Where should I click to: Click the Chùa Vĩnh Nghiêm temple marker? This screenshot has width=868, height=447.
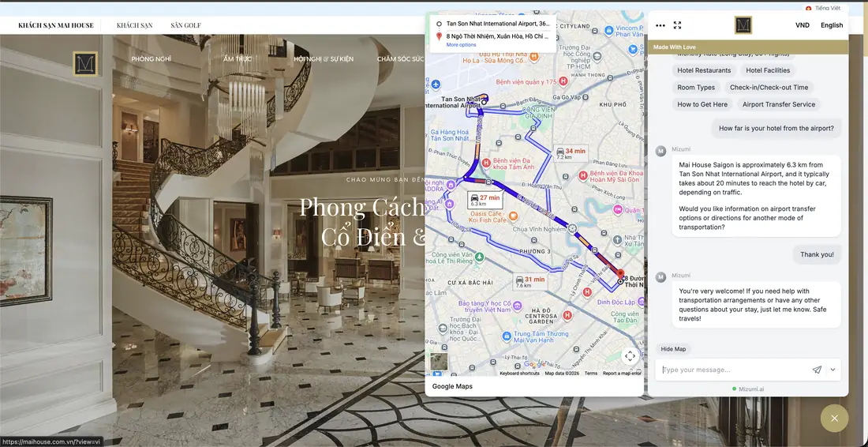[572, 227]
